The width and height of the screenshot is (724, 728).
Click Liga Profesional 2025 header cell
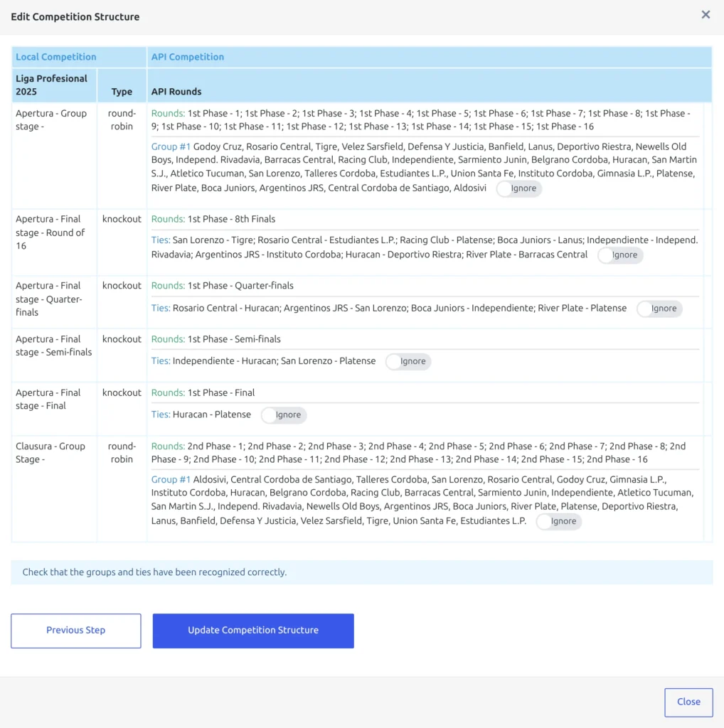(x=54, y=85)
